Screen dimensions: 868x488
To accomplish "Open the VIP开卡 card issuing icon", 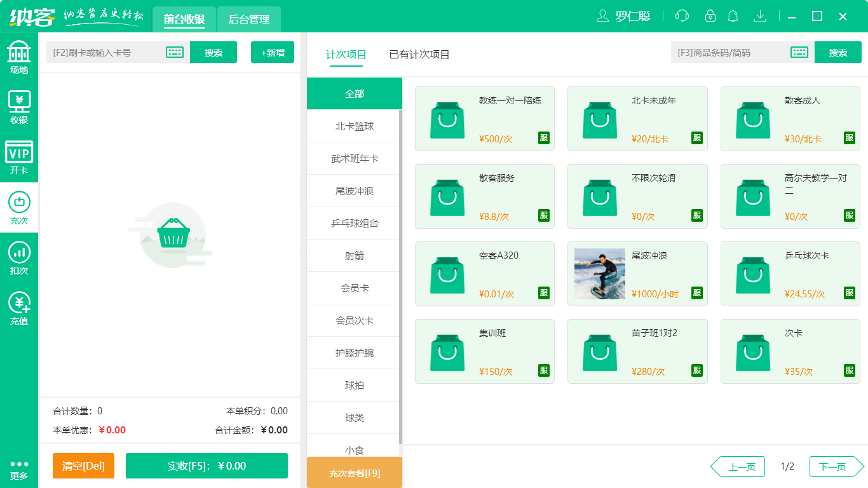I will coord(19,154).
